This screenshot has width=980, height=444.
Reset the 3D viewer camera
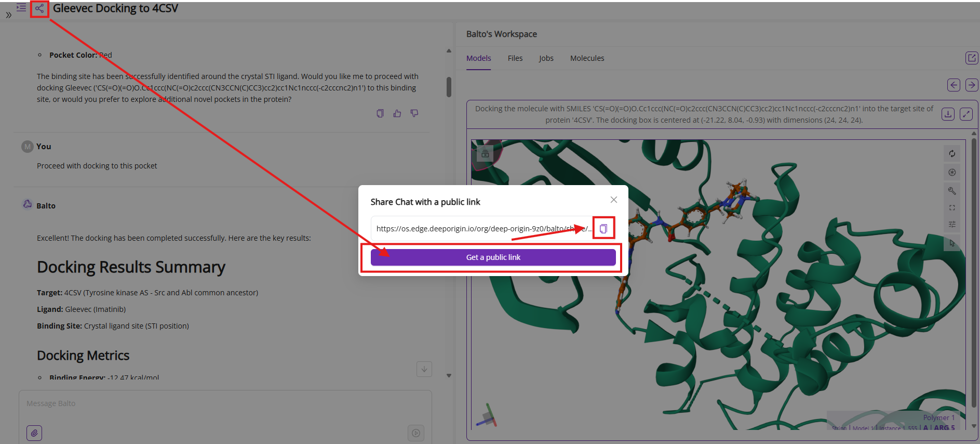952,153
